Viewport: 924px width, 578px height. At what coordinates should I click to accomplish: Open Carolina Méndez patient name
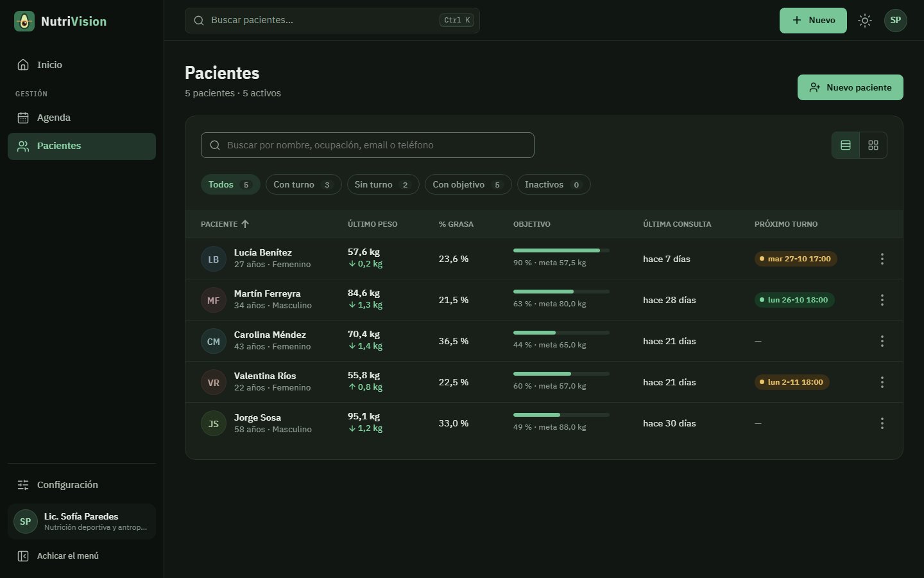[x=270, y=335]
